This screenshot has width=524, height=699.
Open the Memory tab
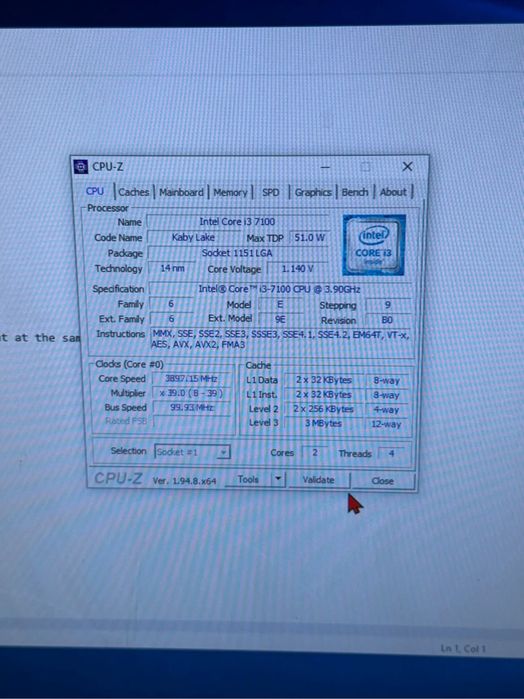pos(230,192)
